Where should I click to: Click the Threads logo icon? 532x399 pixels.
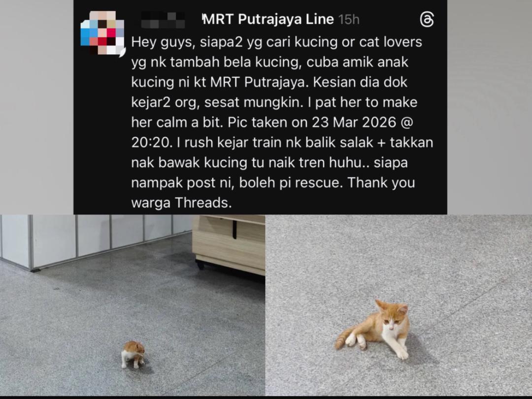(427, 19)
